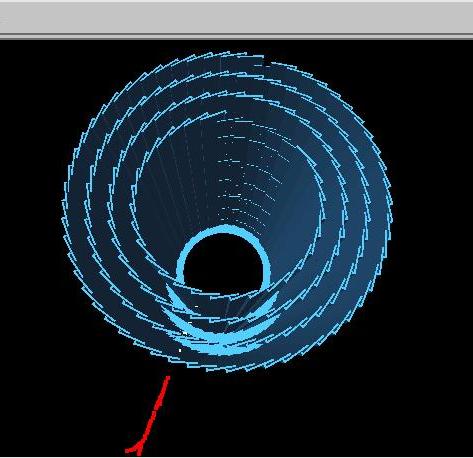Select the outermost spiral edge on the right
Viewport: 473px width, 458px height.
389,207
